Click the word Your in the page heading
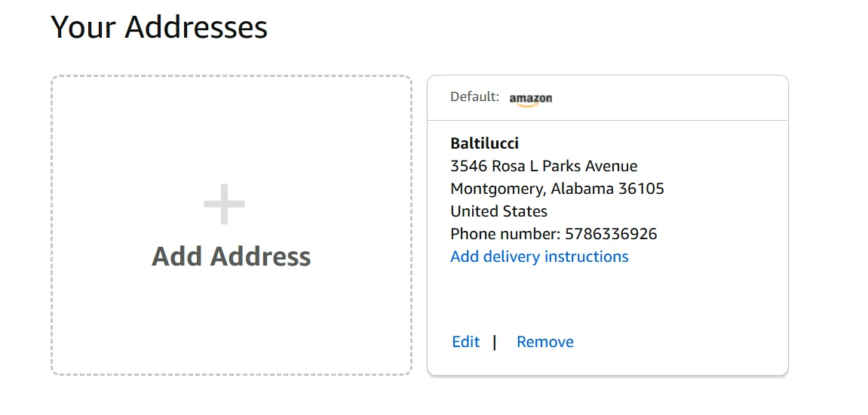The image size is (868, 415). click(83, 28)
